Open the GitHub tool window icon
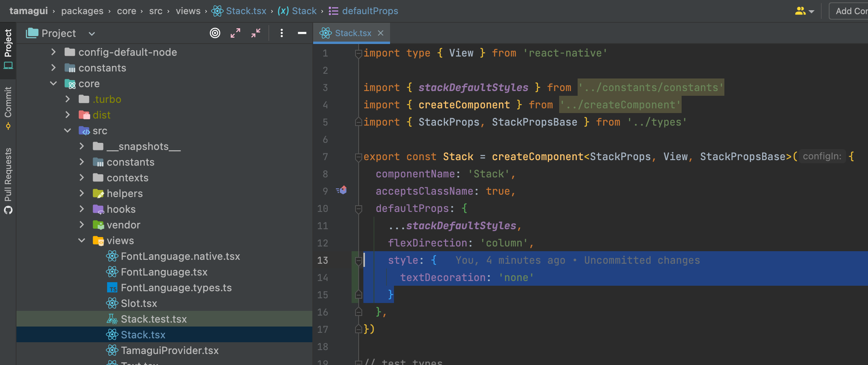Screen dimensions: 868x365 coord(8,210)
